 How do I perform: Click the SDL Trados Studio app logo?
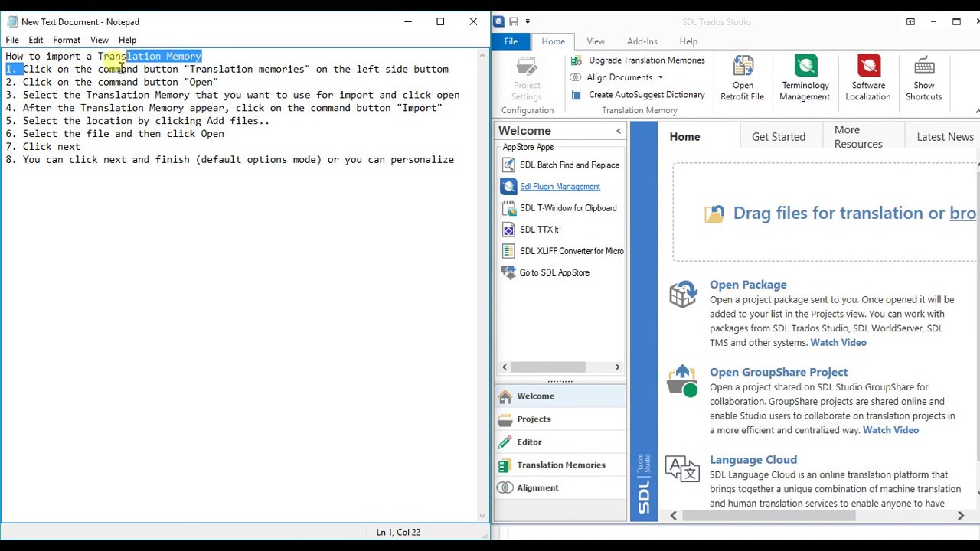pyautogui.click(x=498, y=21)
